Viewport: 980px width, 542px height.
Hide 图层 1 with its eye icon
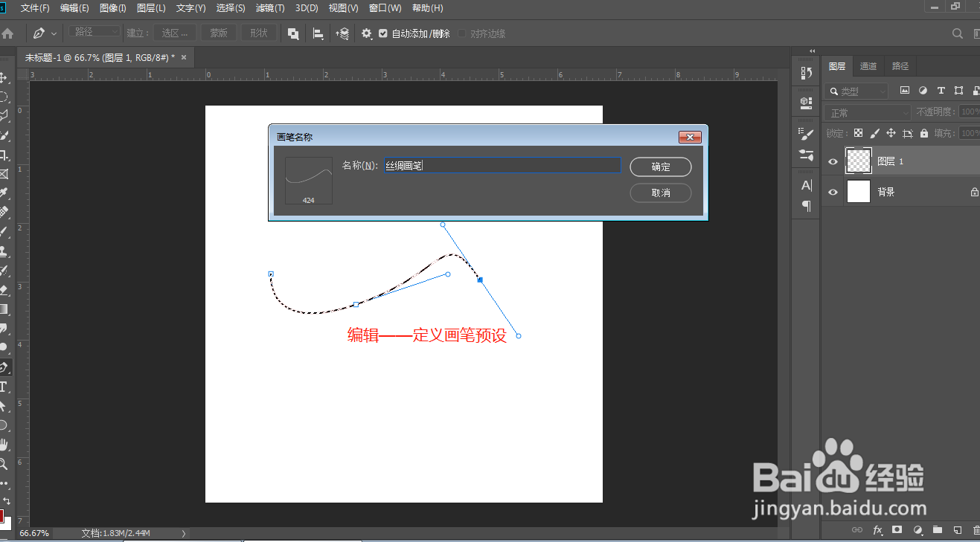(x=833, y=161)
